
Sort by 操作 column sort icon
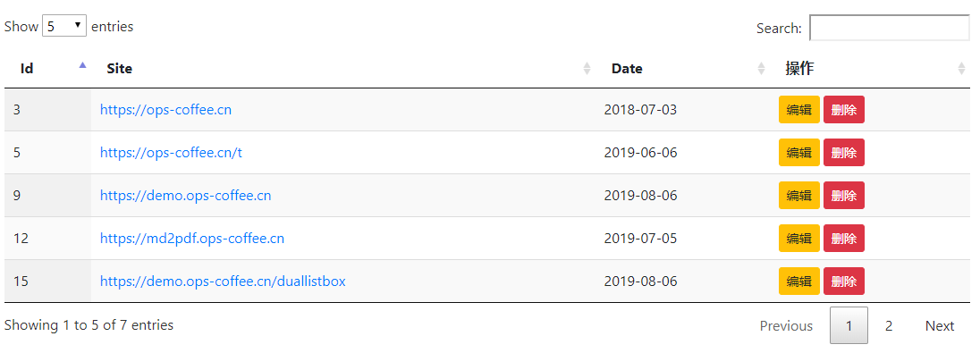pyautogui.click(x=962, y=69)
